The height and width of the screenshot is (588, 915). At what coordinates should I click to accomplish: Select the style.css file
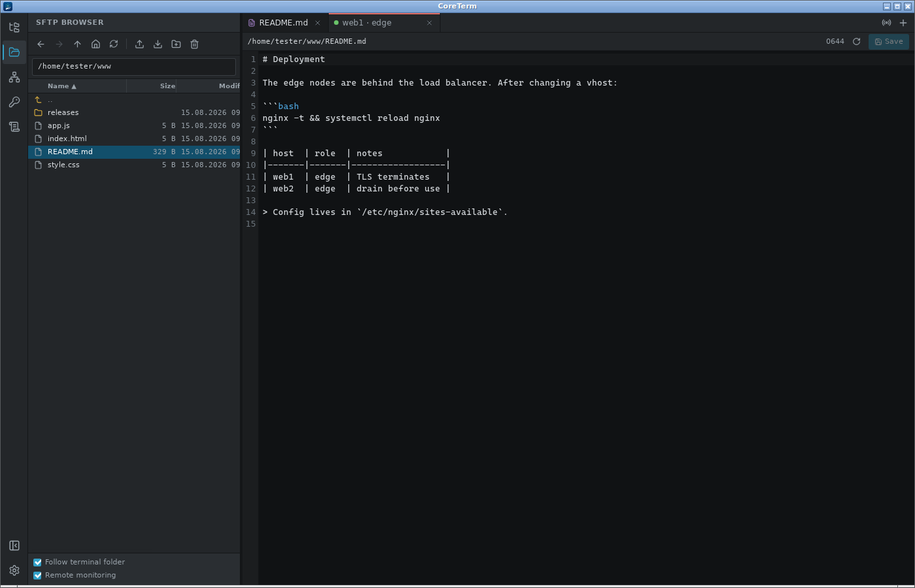tap(134, 165)
